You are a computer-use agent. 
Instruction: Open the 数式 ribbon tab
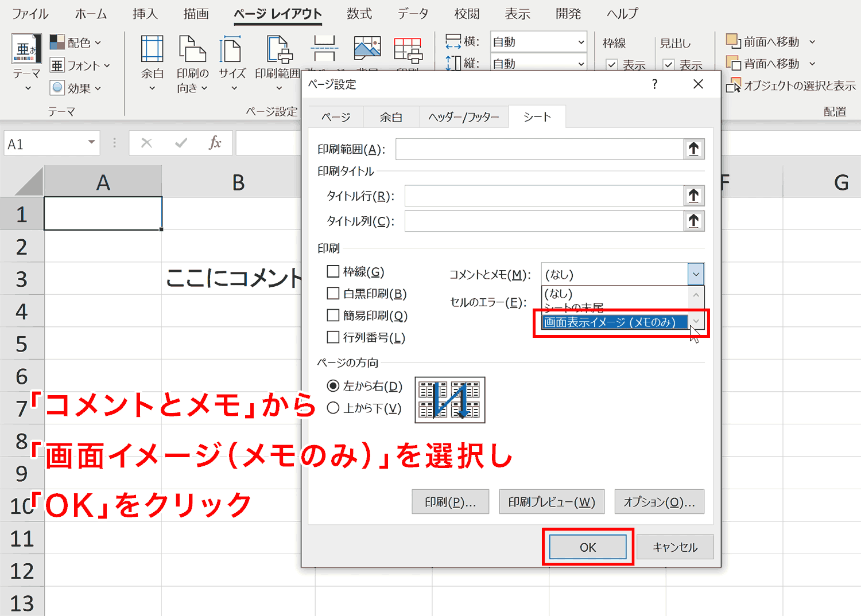point(359,14)
